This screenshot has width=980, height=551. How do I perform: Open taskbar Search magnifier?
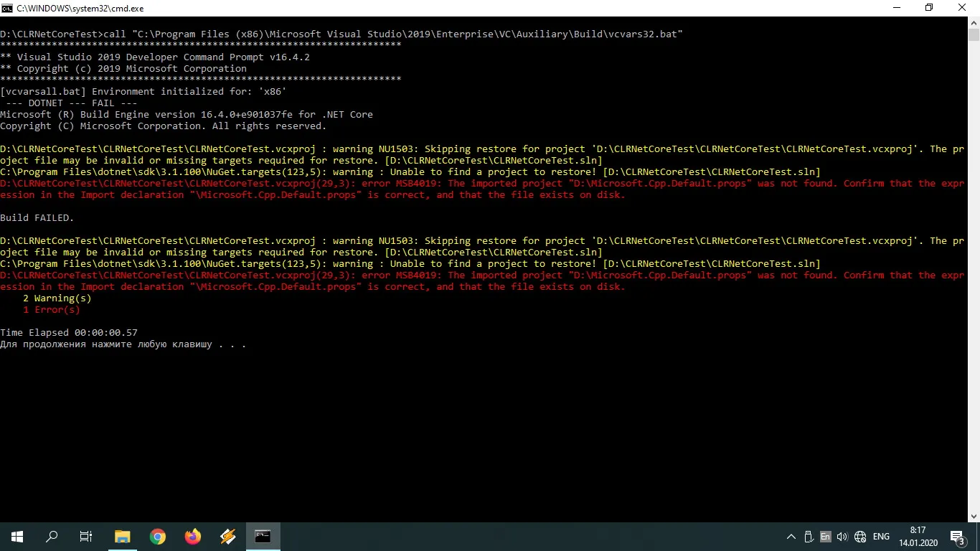pyautogui.click(x=52, y=536)
